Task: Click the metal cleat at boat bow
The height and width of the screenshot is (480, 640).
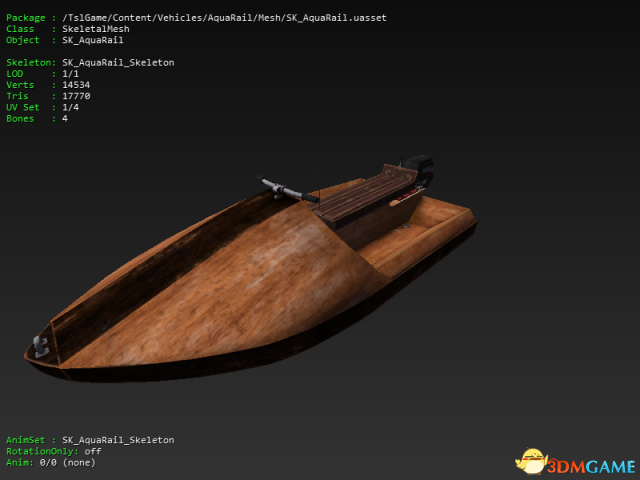Action: 41,347
